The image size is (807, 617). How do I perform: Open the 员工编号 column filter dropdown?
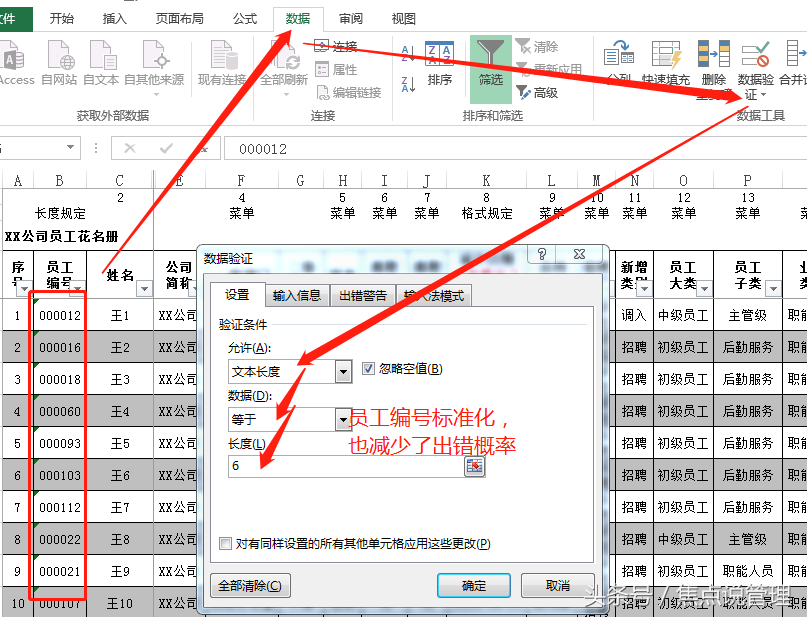78,288
